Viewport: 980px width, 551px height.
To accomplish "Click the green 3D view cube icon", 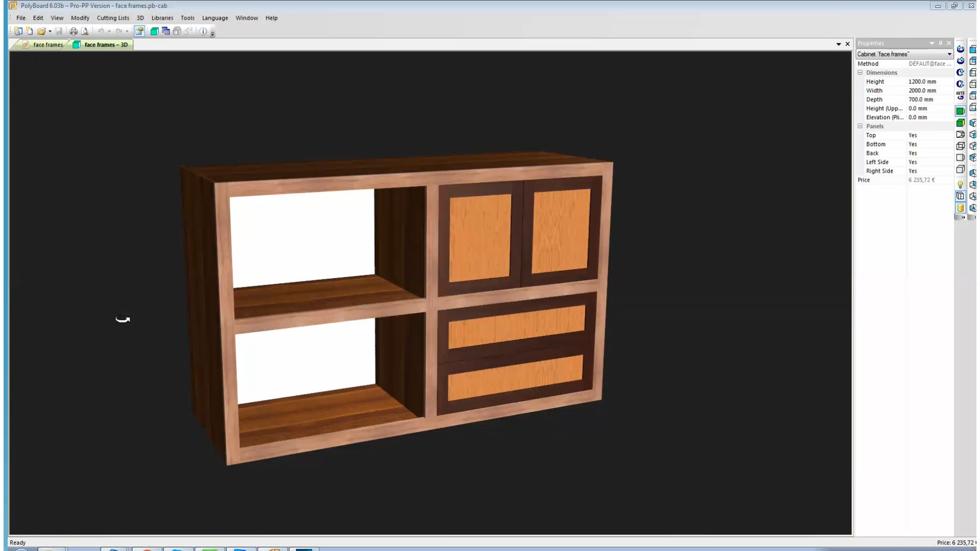I will point(154,31).
